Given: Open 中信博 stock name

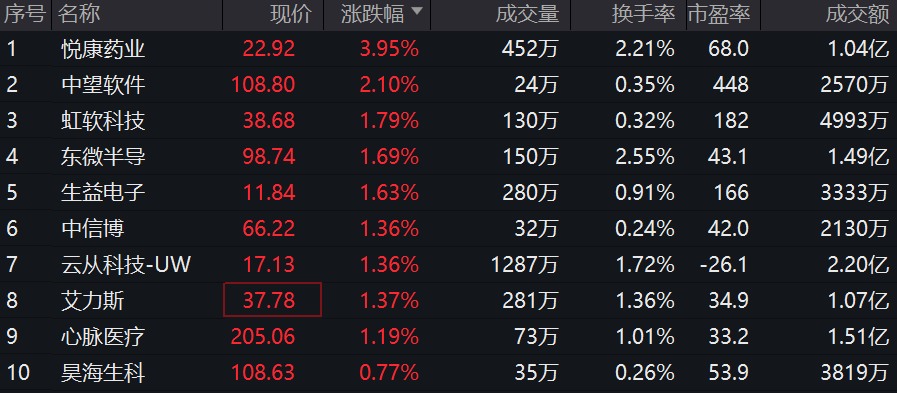Looking at the screenshot, I should pos(93,229).
